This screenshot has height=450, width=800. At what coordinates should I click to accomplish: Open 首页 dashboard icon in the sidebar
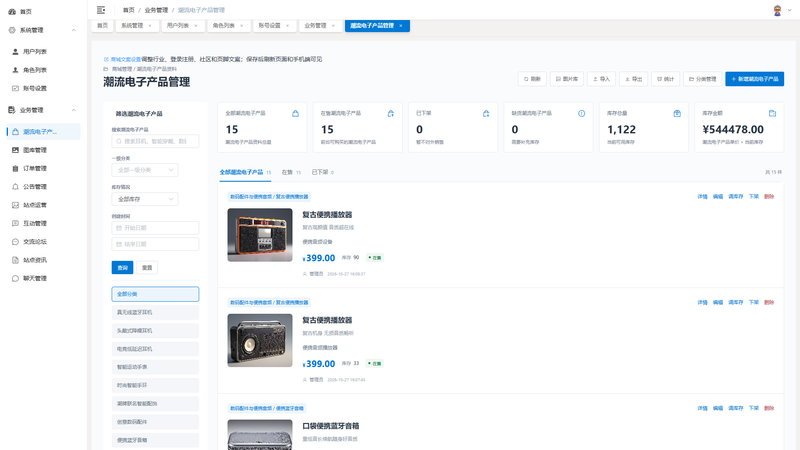pos(12,11)
